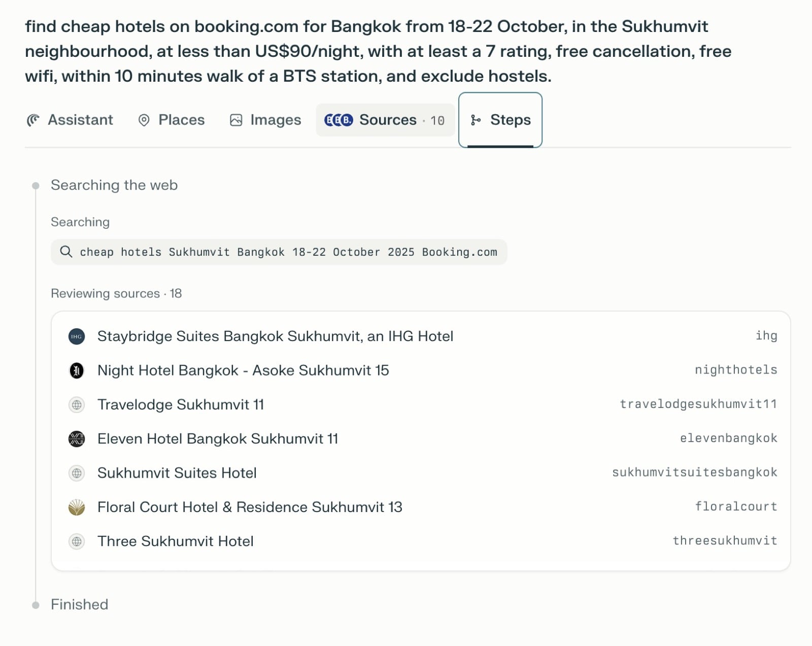
Task: Select the Steps tab
Action: tap(500, 120)
